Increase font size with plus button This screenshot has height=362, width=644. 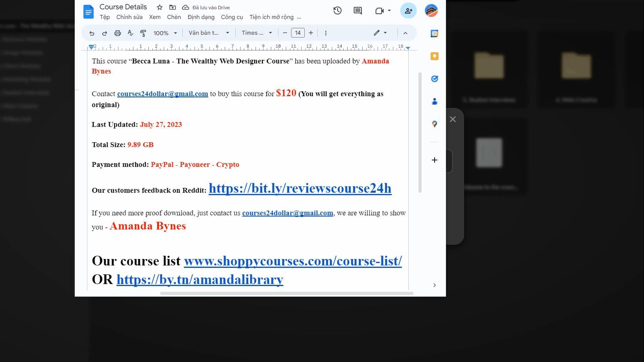coord(311,33)
